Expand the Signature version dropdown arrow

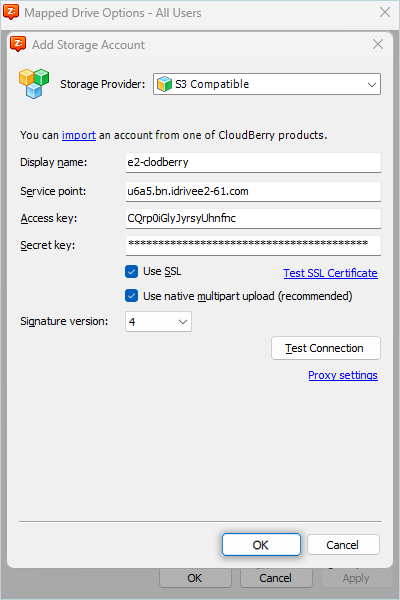pos(183,322)
